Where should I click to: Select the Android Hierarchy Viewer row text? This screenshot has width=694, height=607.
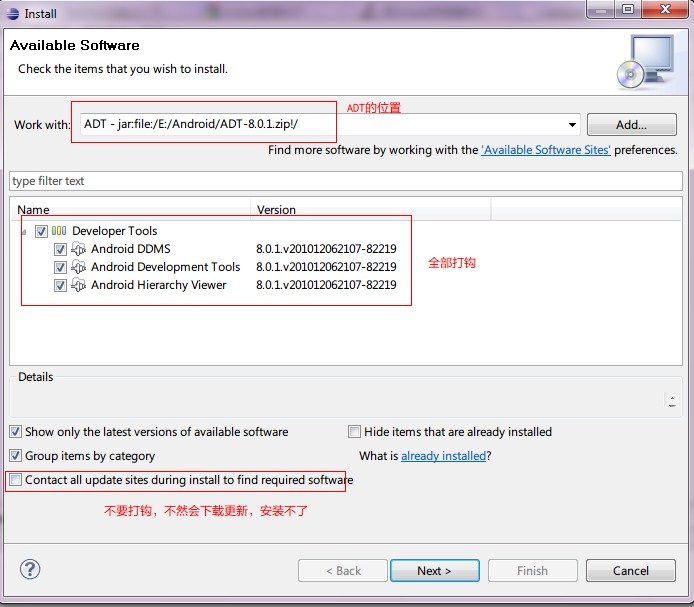pos(158,285)
